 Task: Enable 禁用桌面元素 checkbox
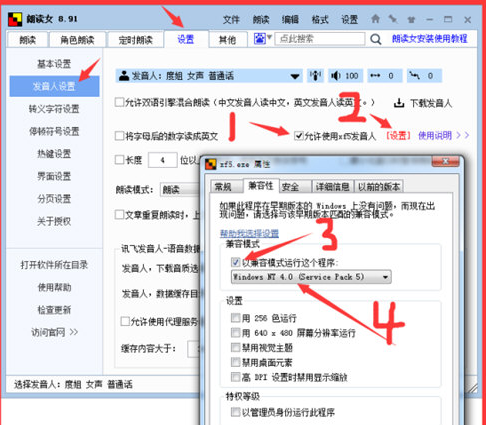pos(235,362)
